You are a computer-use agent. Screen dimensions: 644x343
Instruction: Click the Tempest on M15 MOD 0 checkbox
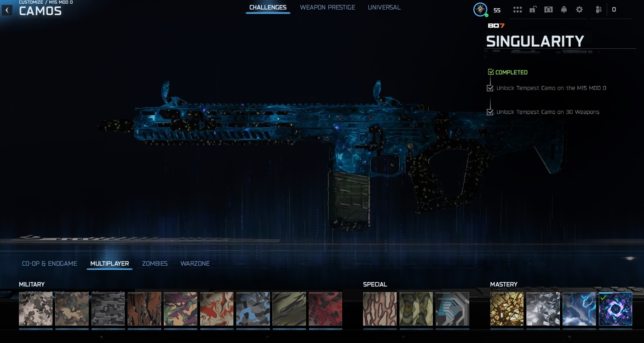[x=490, y=88]
